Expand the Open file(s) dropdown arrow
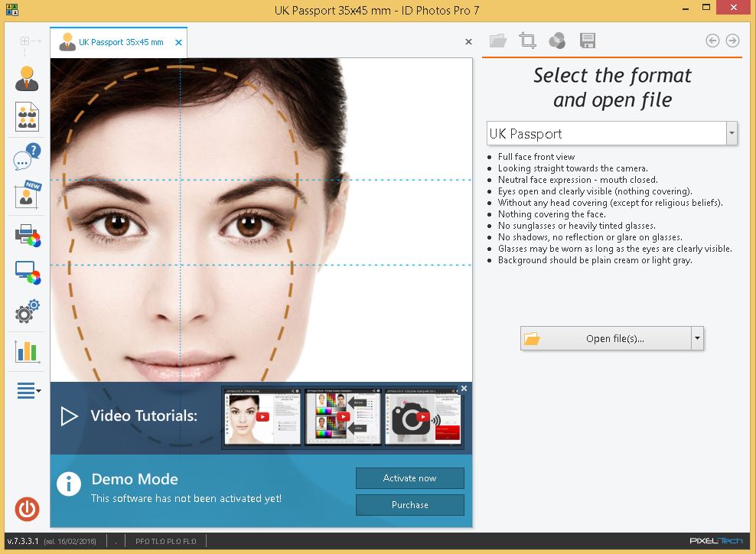 (697, 338)
